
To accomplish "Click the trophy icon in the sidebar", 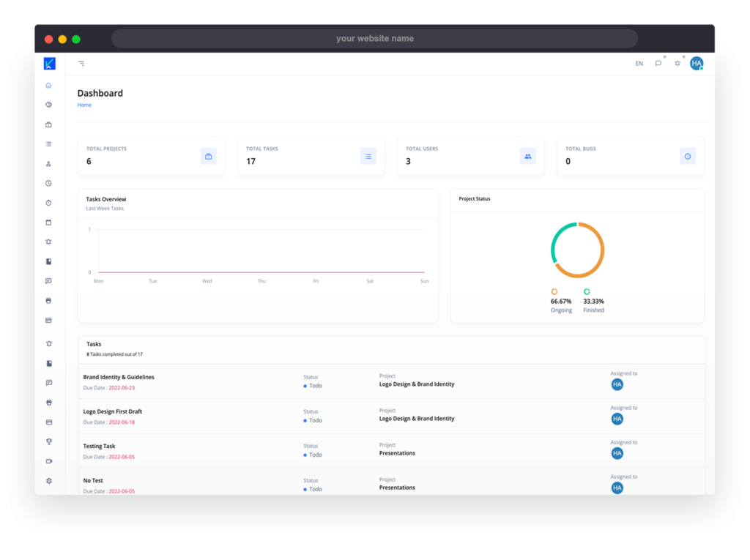I will (49, 441).
